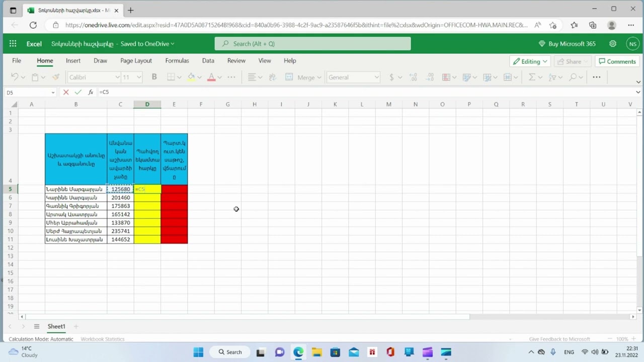Click the Comments button
The width and height of the screenshot is (644, 362).
coord(617,61)
